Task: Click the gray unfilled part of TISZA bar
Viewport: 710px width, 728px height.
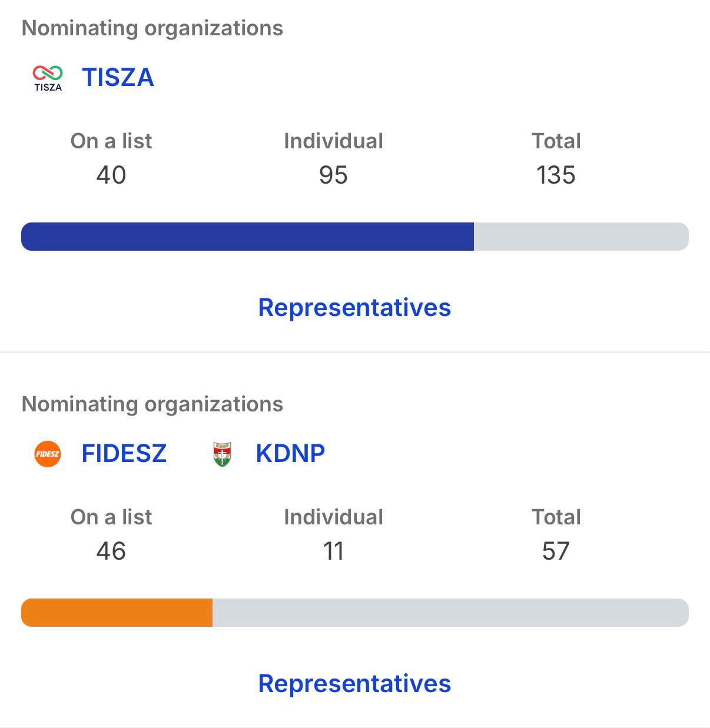Action: click(x=580, y=237)
